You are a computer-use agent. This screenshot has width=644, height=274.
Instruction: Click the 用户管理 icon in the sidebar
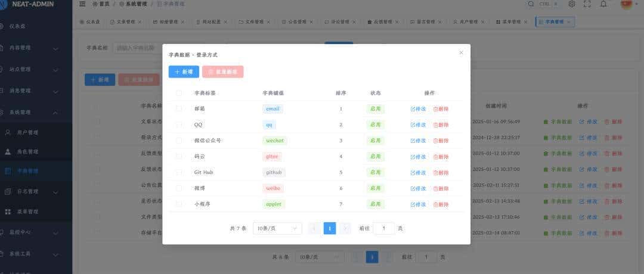[x=8, y=132]
